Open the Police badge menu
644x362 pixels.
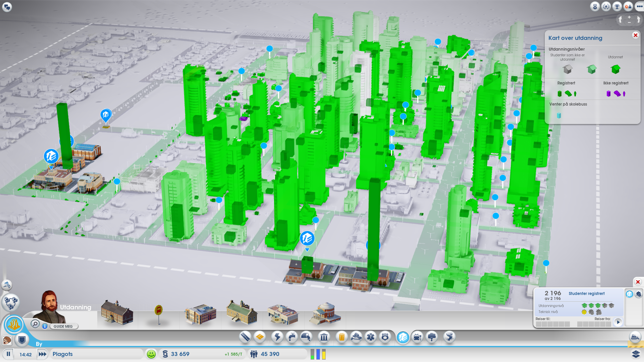[385, 337]
